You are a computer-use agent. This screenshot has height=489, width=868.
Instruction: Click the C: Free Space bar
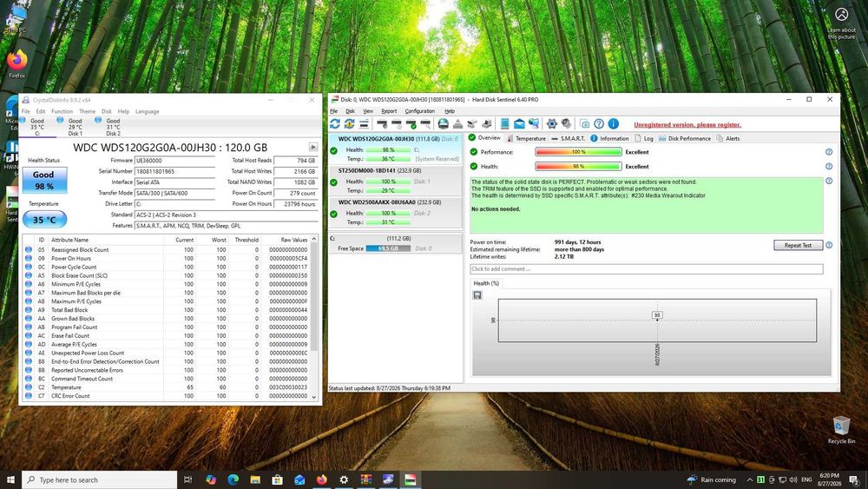click(388, 248)
